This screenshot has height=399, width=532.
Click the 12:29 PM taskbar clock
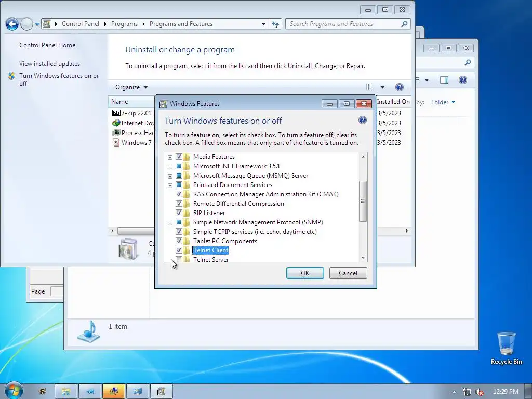pos(506,392)
